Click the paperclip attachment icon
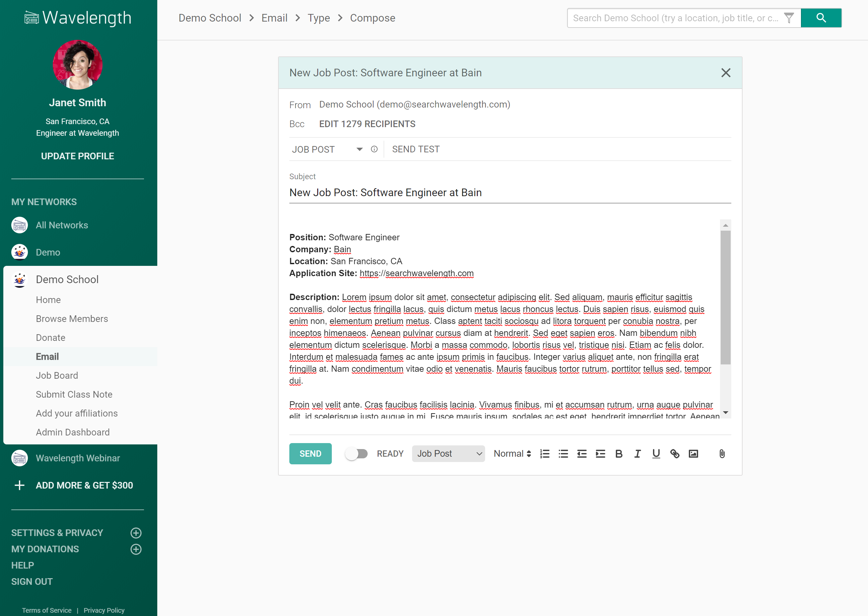Viewport: 868px width, 616px height. tap(722, 454)
